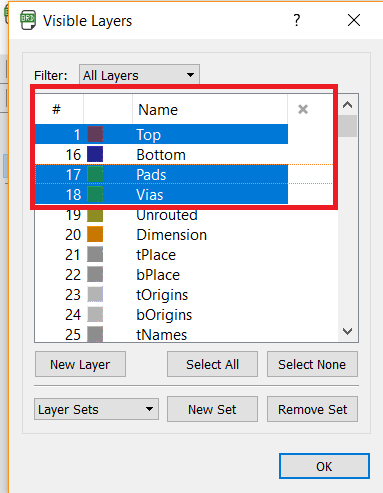Open the help question mark button
The image size is (383, 493).
coord(297,20)
